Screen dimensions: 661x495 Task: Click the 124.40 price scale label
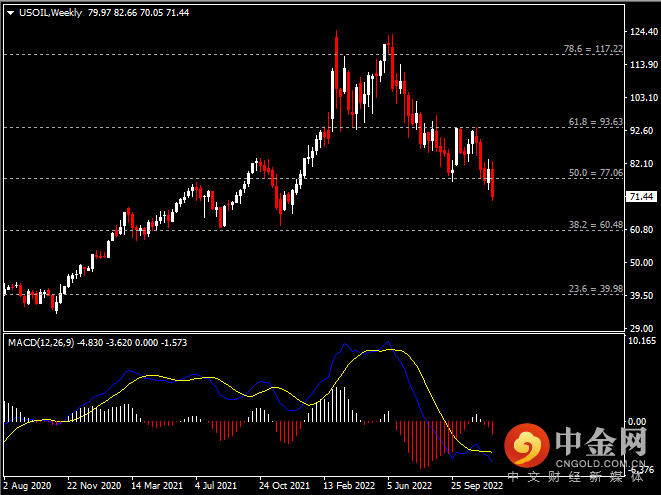(643, 33)
